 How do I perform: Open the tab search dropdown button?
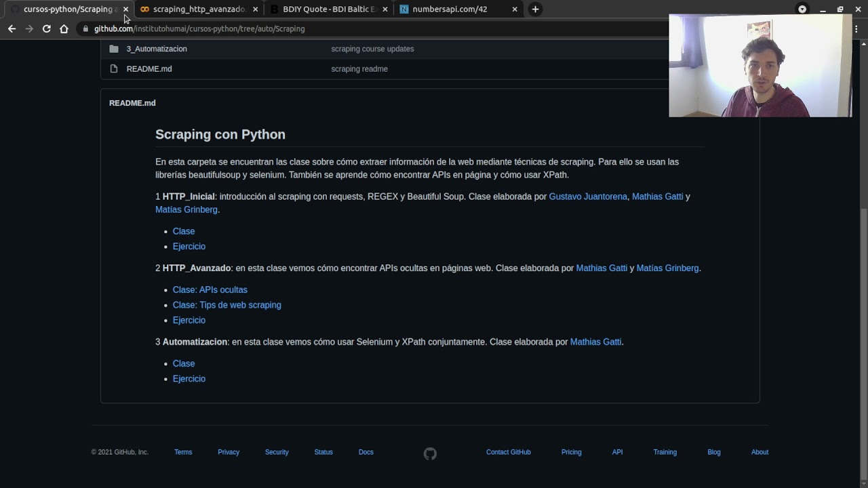pos(802,9)
